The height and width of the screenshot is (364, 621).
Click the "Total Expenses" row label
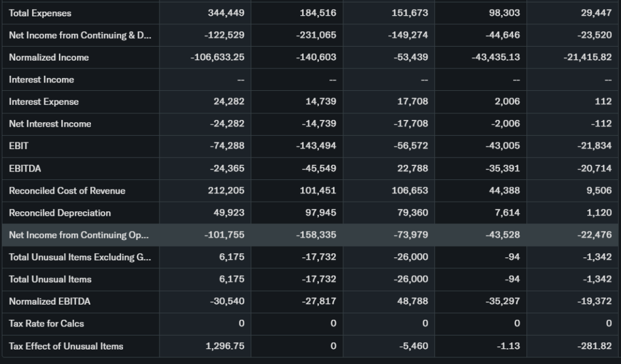click(x=40, y=13)
